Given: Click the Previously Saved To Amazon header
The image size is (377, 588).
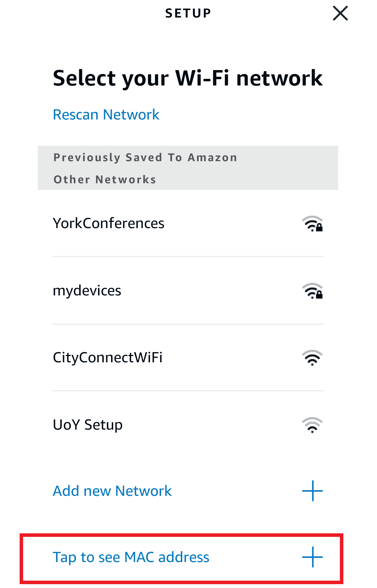Looking at the screenshot, I should tap(145, 158).
